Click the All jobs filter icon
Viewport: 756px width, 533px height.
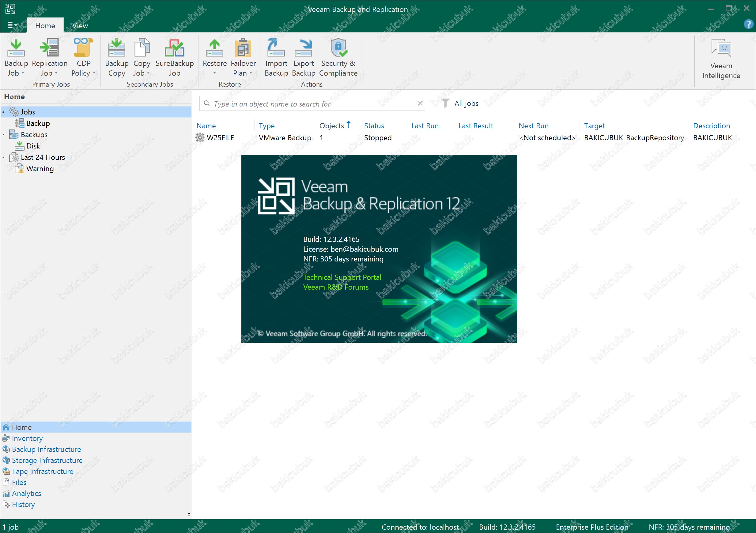(x=445, y=103)
